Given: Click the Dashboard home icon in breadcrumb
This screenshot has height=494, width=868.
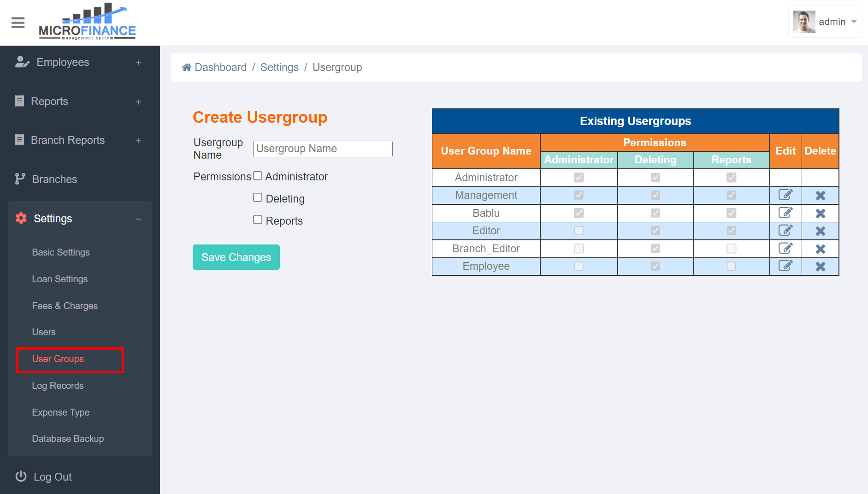Looking at the screenshot, I should click(x=187, y=67).
